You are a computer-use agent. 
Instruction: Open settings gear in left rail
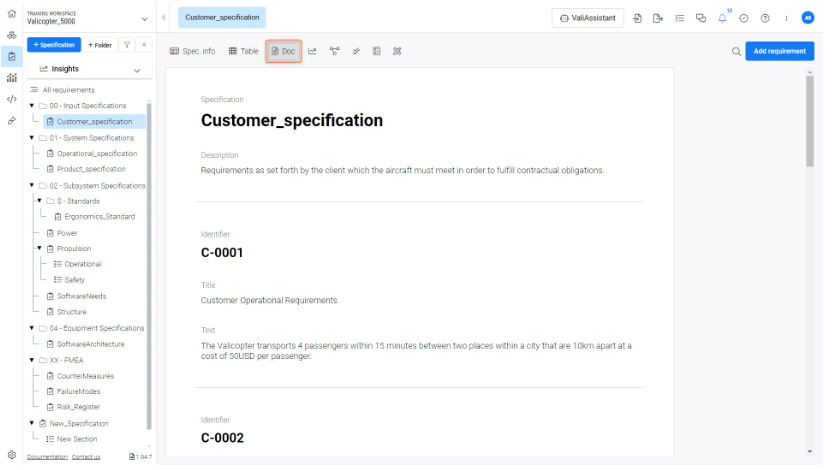(x=11, y=455)
